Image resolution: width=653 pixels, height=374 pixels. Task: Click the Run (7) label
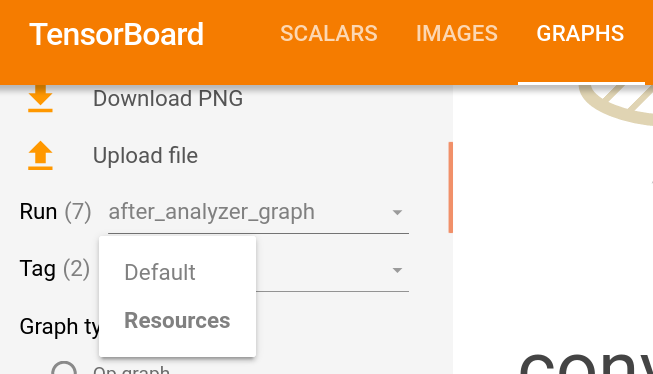pyautogui.click(x=55, y=212)
